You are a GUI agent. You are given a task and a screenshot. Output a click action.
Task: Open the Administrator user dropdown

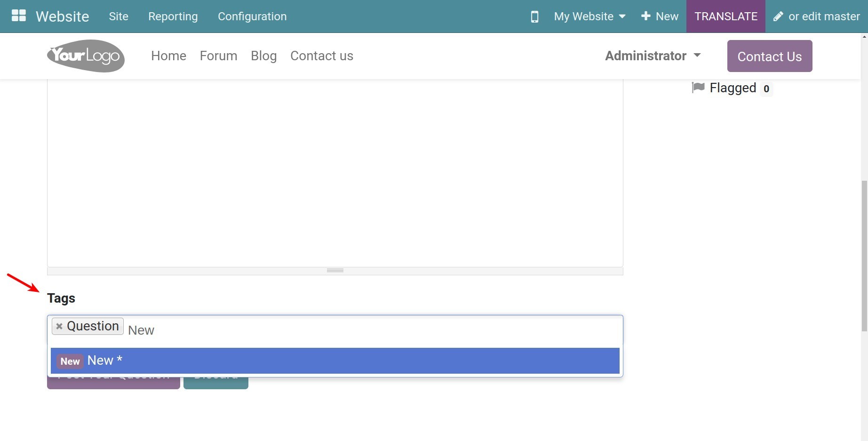pos(653,56)
